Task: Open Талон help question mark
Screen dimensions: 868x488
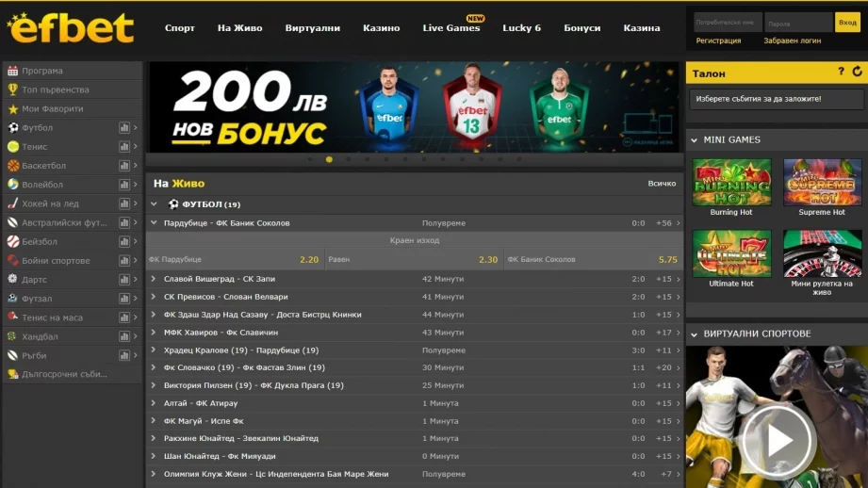Action: (841, 72)
